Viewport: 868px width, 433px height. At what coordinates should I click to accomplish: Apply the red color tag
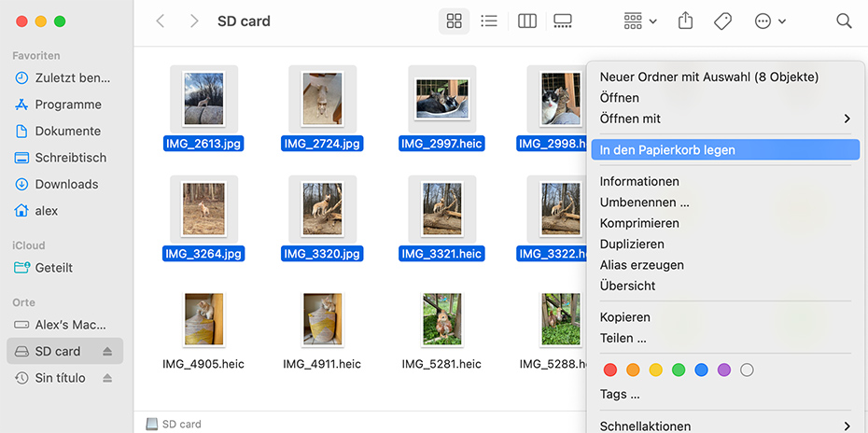pos(610,370)
